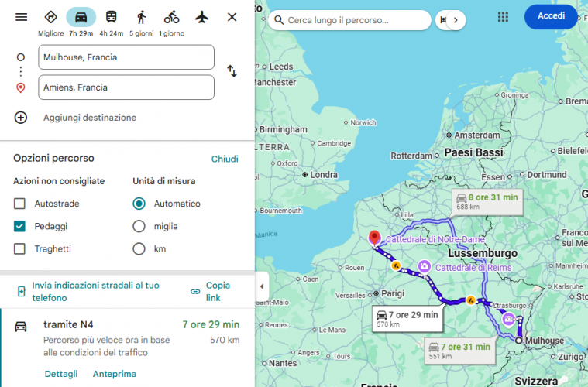Click the red Amiens destination pin
Viewport: 588px width, 387px height.
pyautogui.click(x=374, y=238)
